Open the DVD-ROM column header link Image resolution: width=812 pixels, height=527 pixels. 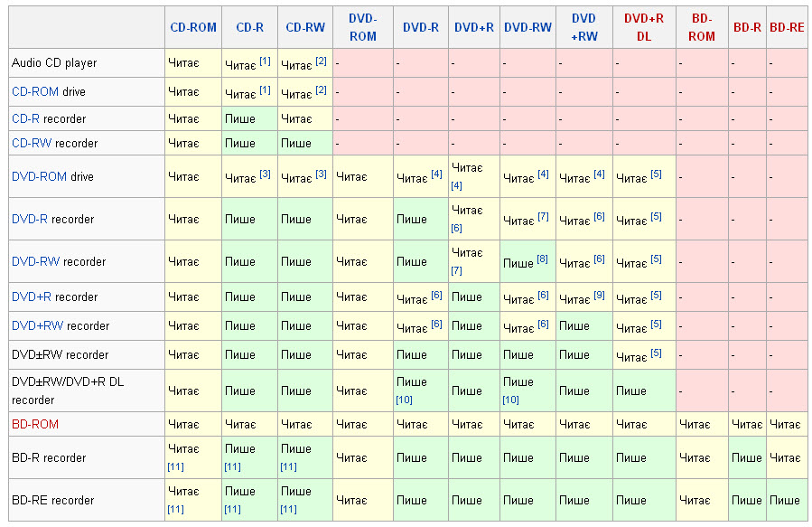363,27
